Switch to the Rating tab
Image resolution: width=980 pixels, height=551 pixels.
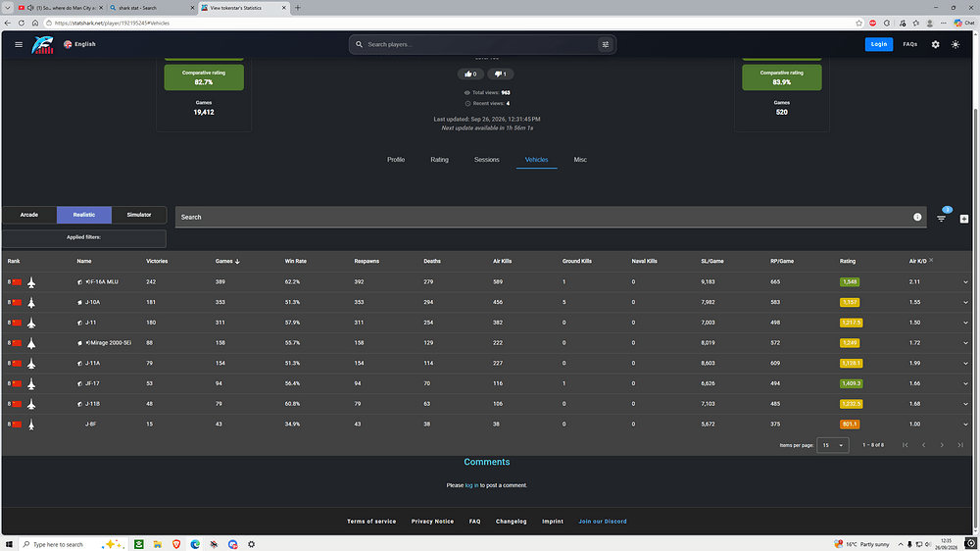(x=439, y=160)
